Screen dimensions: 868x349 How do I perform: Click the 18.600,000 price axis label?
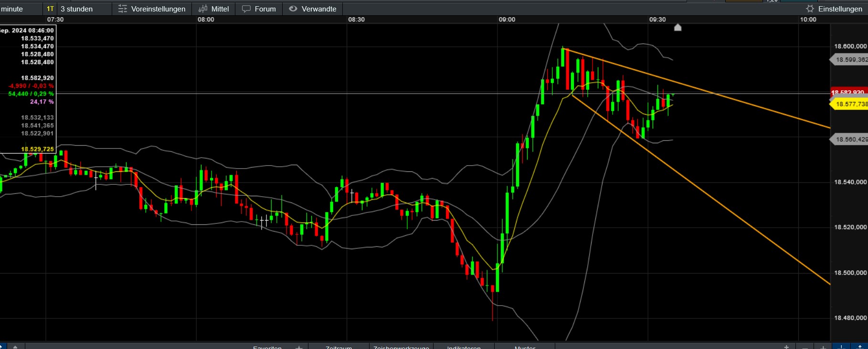pyautogui.click(x=850, y=46)
